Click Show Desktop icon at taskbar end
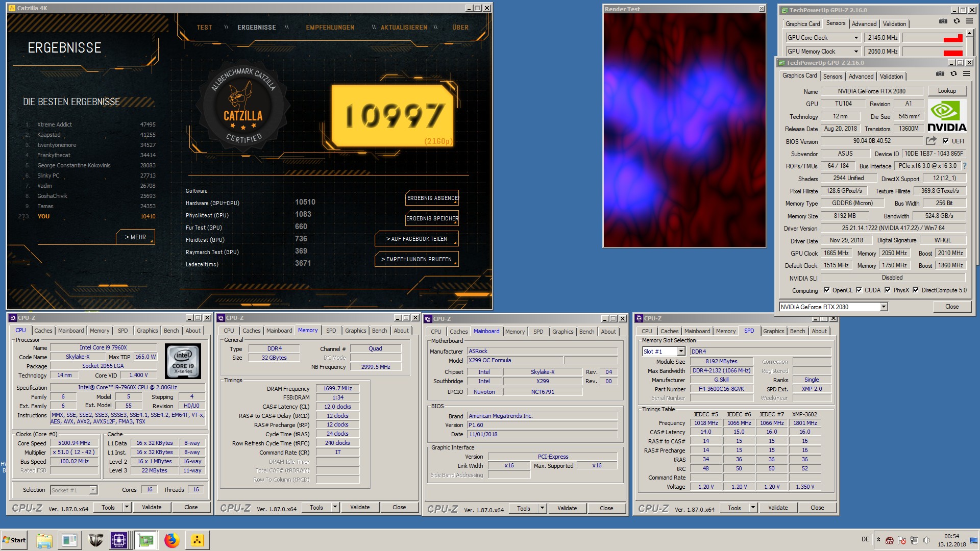 point(974,540)
